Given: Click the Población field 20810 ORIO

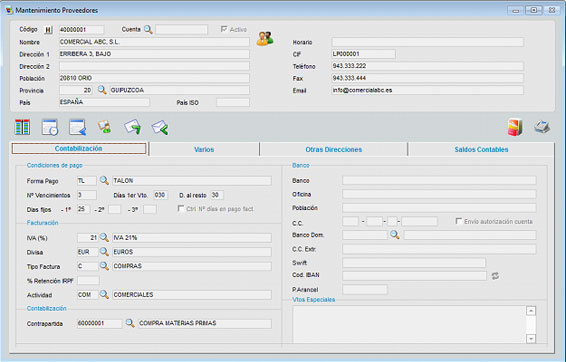Looking at the screenshot, I should pos(154,78).
